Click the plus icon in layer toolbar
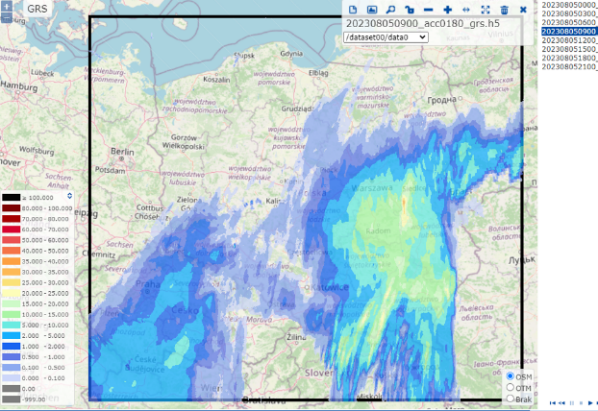The width and height of the screenshot is (598, 411). (448, 10)
